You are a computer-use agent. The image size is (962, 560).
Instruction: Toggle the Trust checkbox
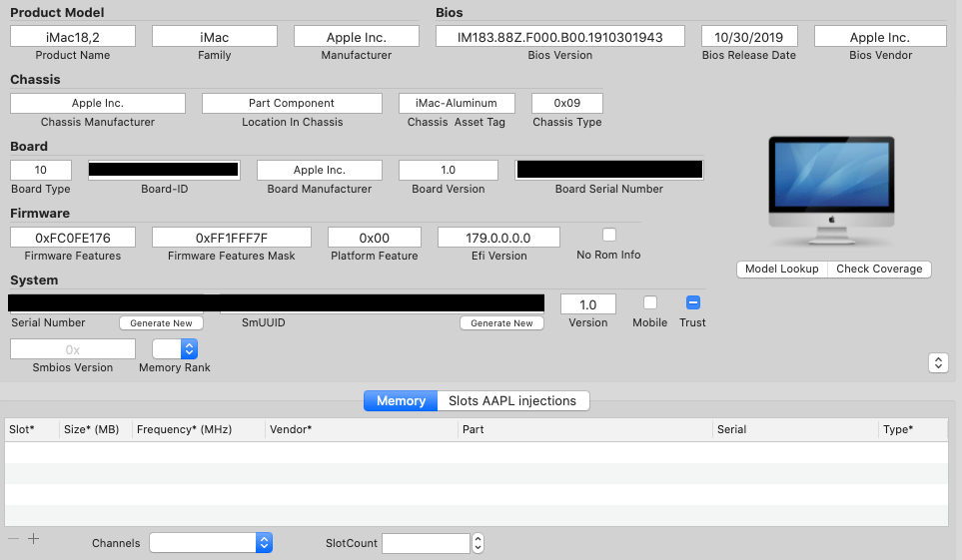click(x=692, y=302)
